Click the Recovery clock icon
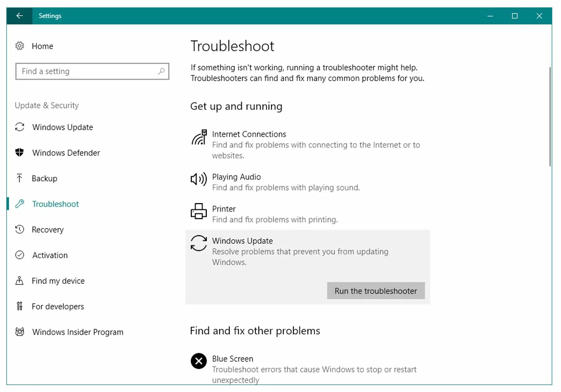Viewport: 561px width, 392px height. pyautogui.click(x=20, y=229)
